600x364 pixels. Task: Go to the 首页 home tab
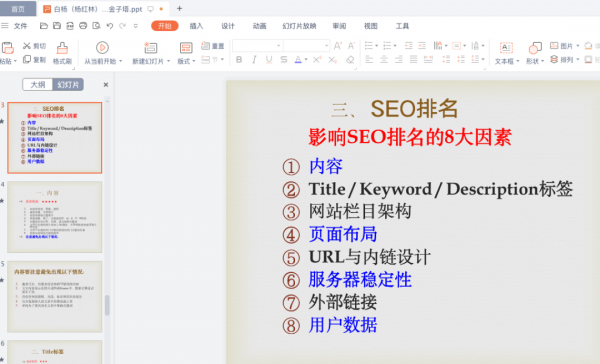pyautogui.click(x=18, y=8)
